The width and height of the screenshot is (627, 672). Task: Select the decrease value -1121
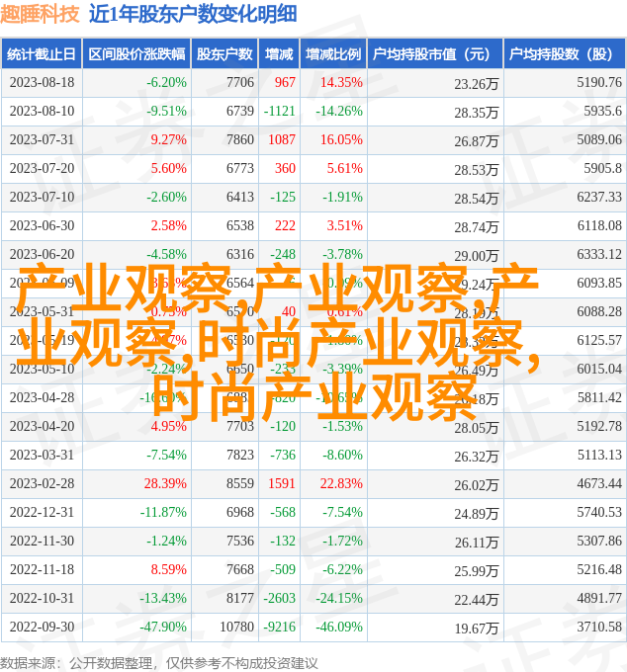tap(280, 111)
